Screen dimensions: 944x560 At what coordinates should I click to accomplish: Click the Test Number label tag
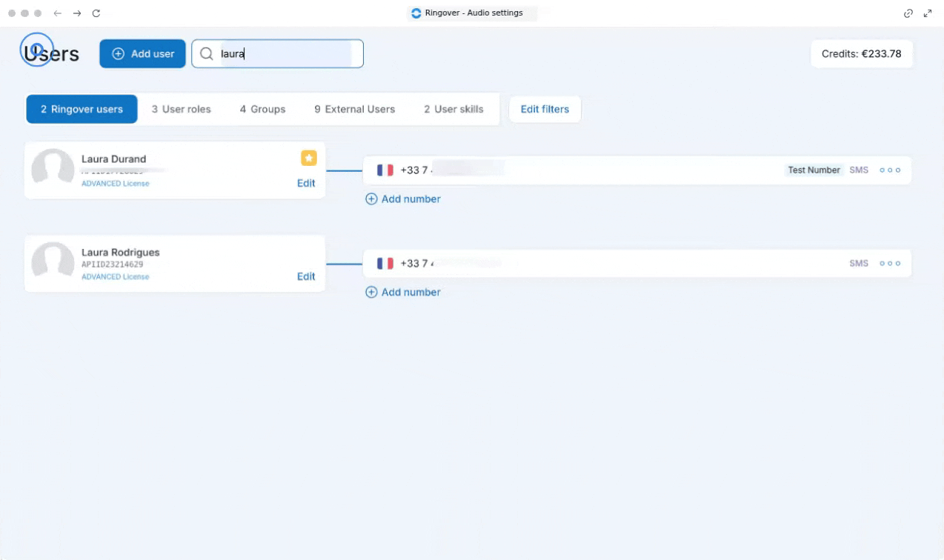(814, 170)
